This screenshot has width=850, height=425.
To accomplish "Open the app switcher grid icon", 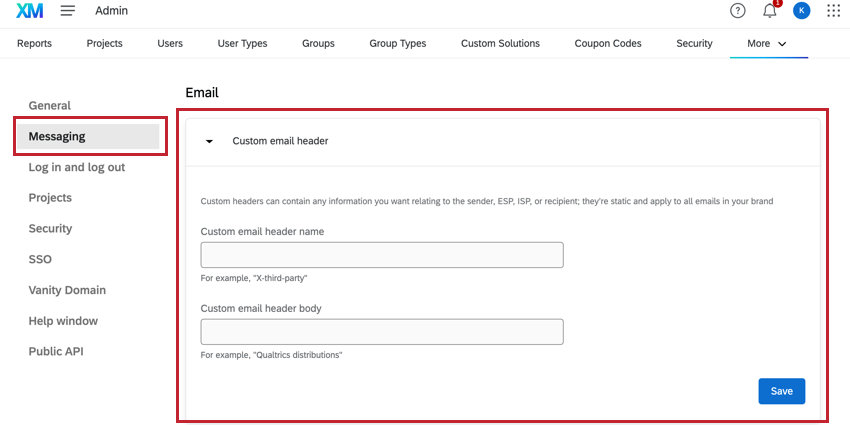I will click(x=834, y=11).
